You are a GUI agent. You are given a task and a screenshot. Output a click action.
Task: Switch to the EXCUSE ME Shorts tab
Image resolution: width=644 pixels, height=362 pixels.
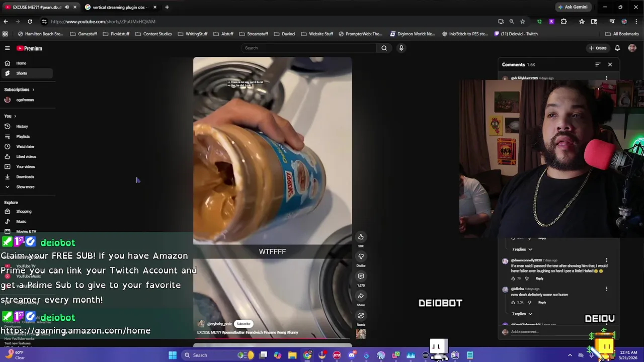tap(38, 7)
